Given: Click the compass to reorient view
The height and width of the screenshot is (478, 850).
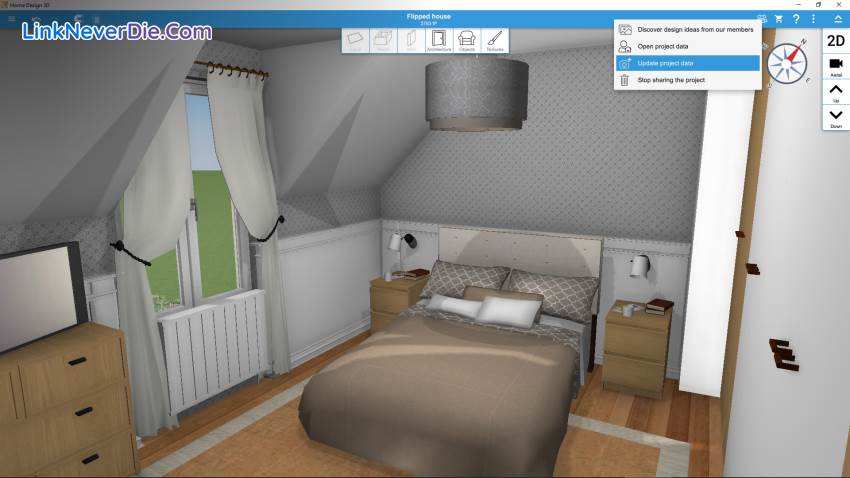Looking at the screenshot, I should click(789, 61).
